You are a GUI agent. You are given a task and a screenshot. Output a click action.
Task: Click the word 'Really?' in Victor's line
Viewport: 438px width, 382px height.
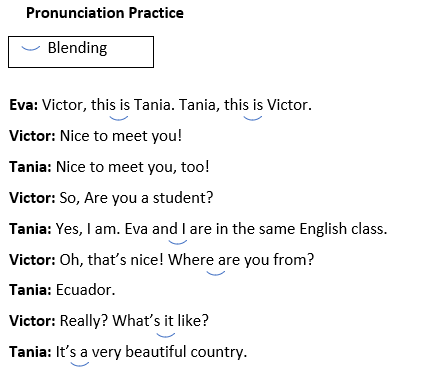click(84, 321)
